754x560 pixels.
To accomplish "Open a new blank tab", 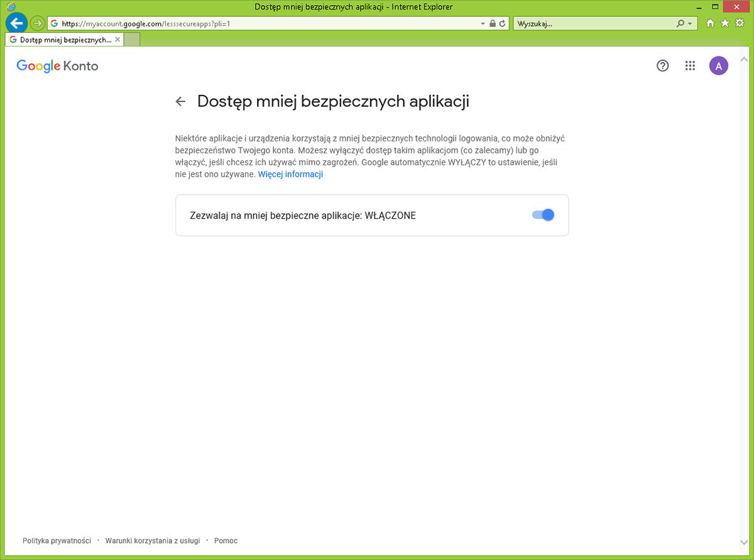I will point(131,40).
